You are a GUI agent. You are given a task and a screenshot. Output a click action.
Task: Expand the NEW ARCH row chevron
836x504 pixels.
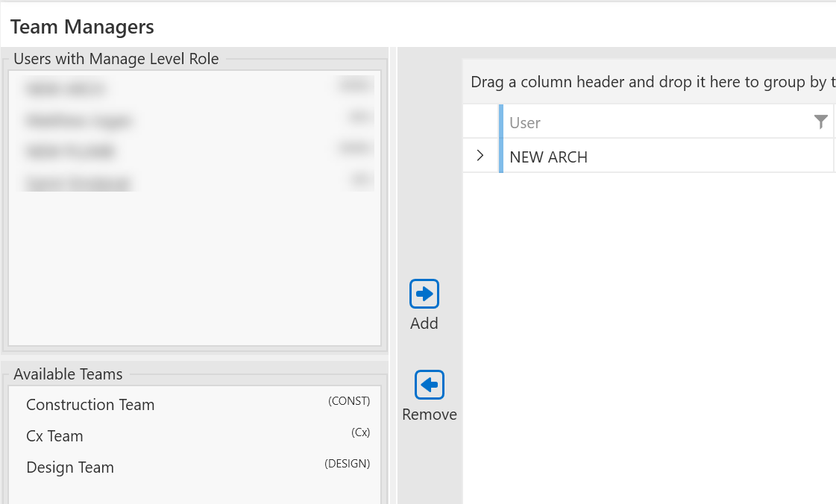tap(480, 156)
